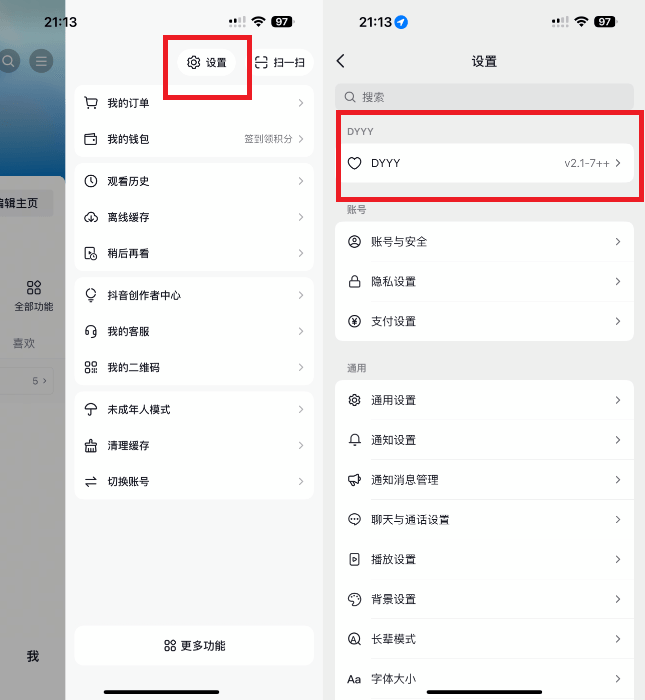Select the 切换账号 menu entry
The width and height of the screenshot is (645, 700).
click(x=194, y=482)
